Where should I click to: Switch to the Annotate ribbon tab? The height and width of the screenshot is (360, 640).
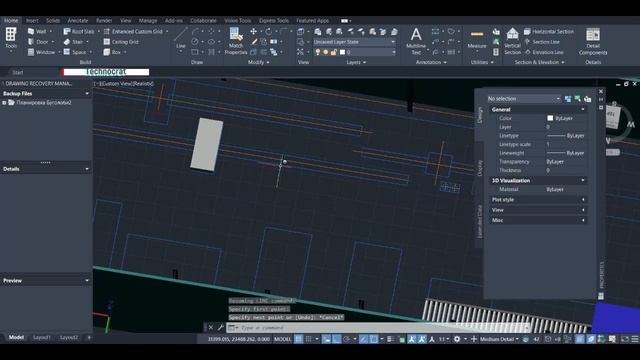click(78, 20)
